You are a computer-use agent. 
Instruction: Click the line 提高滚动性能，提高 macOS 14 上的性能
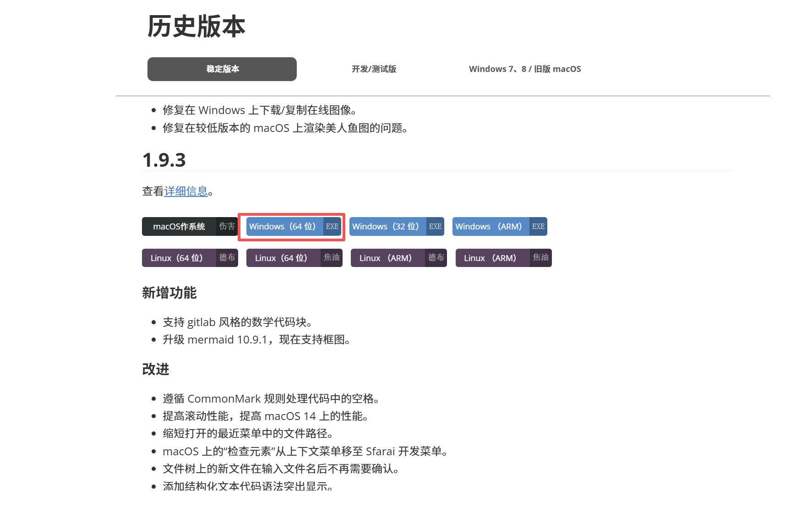click(x=266, y=416)
